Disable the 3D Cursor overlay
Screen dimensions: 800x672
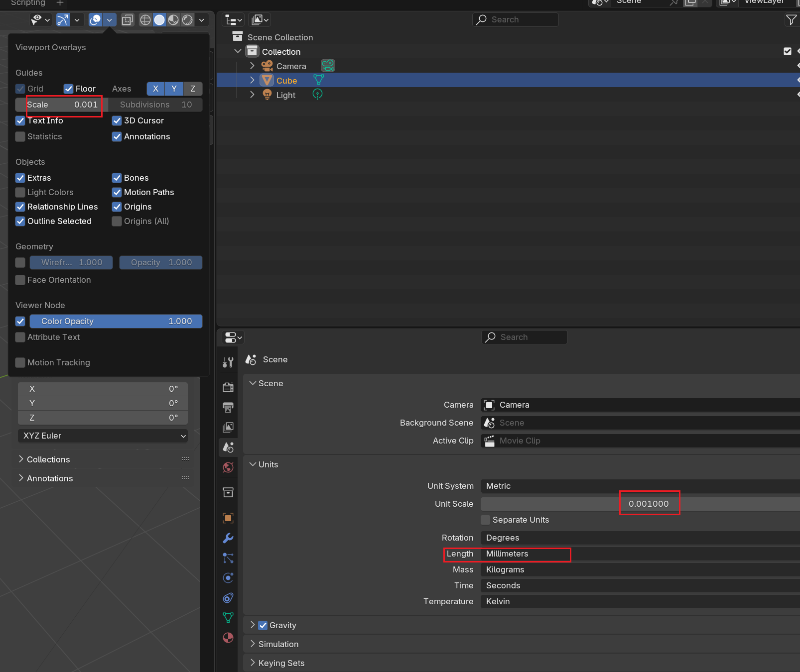[x=117, y=120]
